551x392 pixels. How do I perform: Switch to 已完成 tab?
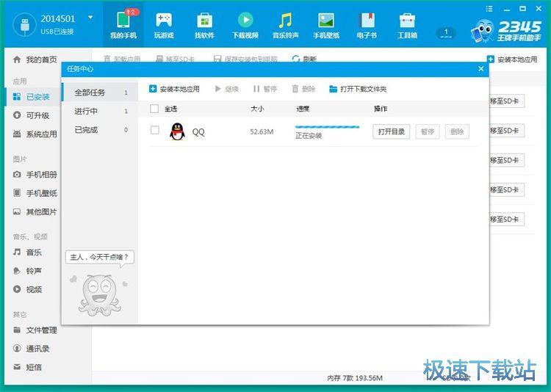click(x=100, y=130)
